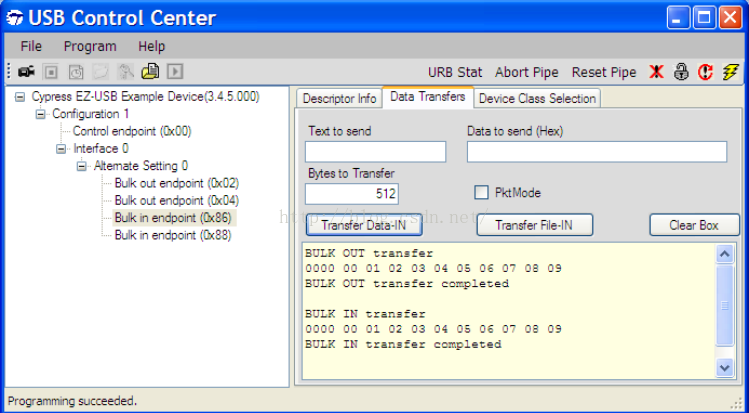Open the Program menu

coord(90,46)
